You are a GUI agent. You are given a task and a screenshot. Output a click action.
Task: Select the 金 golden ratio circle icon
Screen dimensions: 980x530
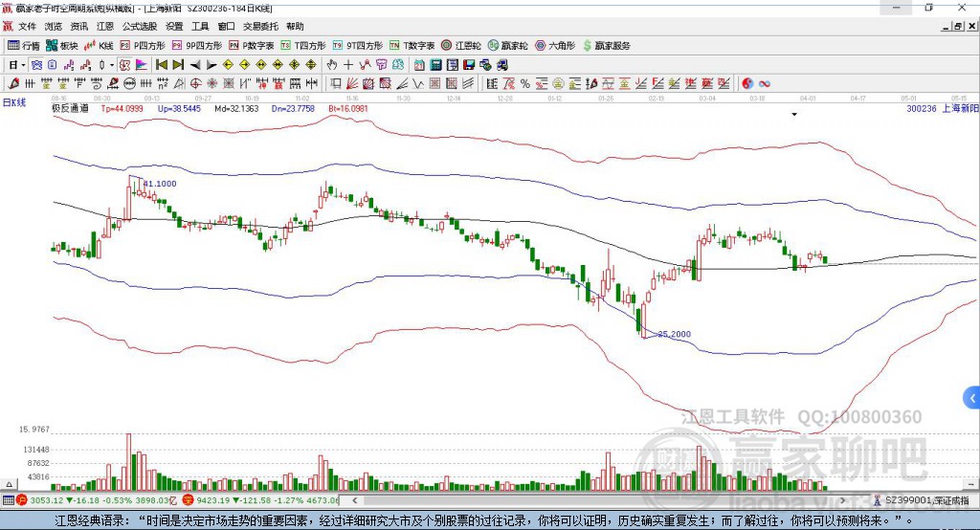point(558,84)
